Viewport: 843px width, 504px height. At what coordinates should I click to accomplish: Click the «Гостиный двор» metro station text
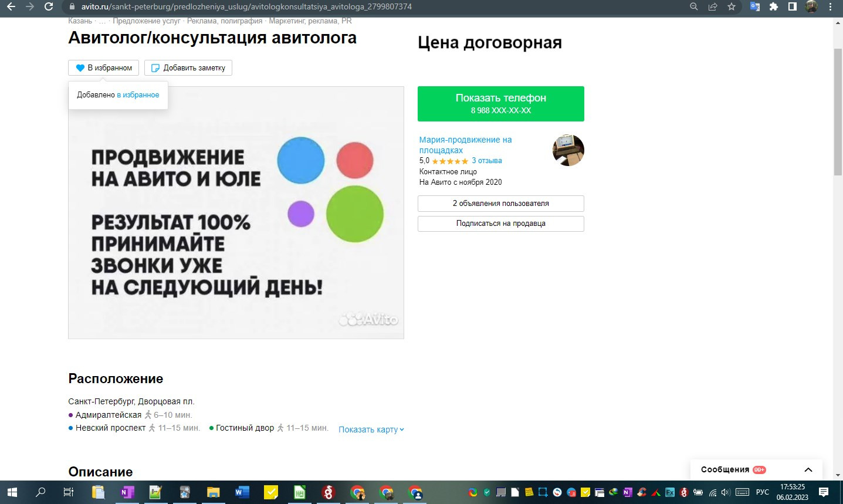(x=245, y=428)
